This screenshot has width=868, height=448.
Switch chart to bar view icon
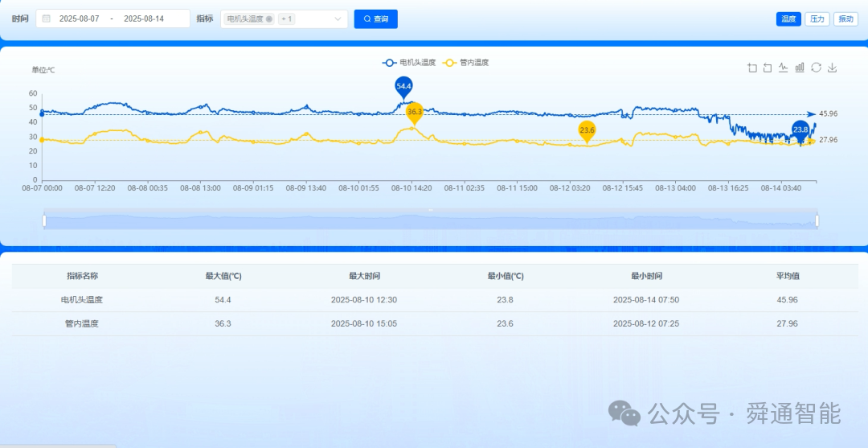coord(800,68)
